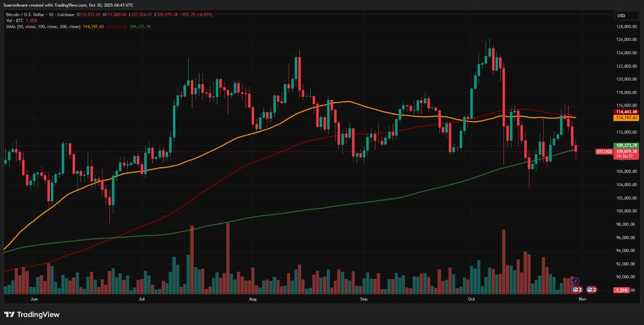The width and height of the screenshot is (644, 325).
Task: Click the Oct label on the time axis
Action: 471,299
